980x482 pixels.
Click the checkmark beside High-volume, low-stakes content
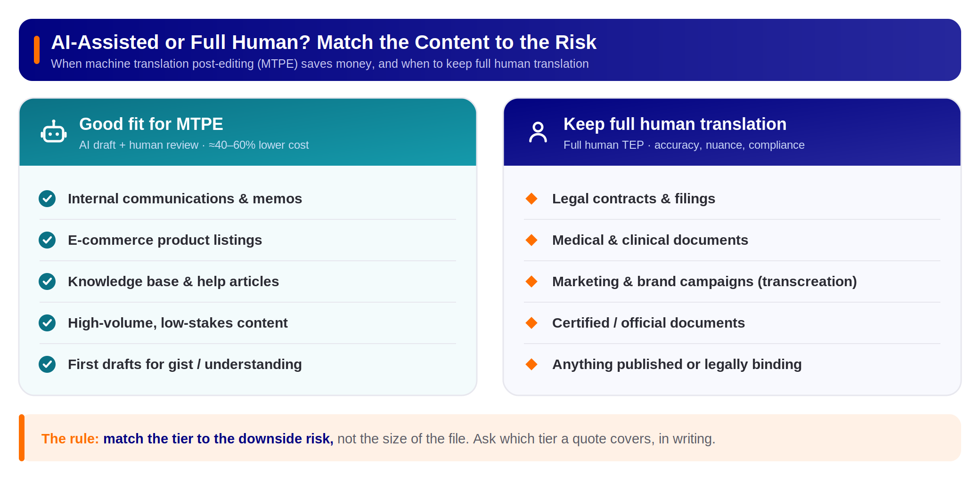(x=47, y=323)
